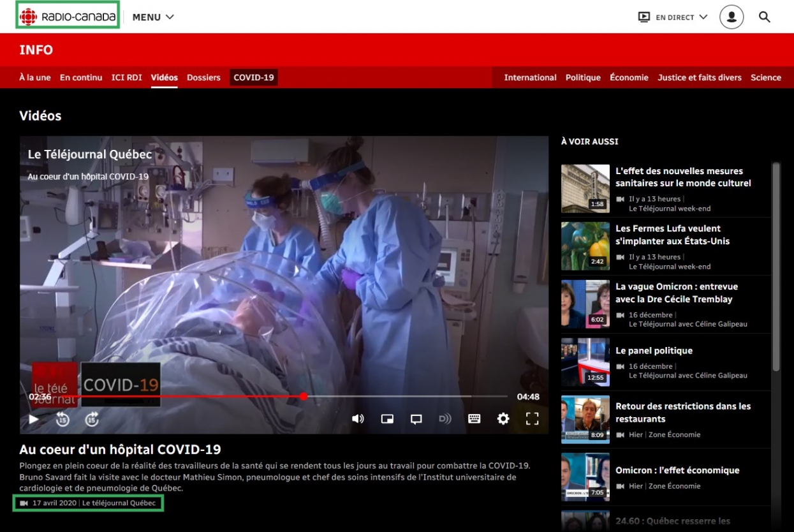The width and height of the screenshot is (794, 532).
Task: Toggle video subtitles on
Action: (416, 419)
